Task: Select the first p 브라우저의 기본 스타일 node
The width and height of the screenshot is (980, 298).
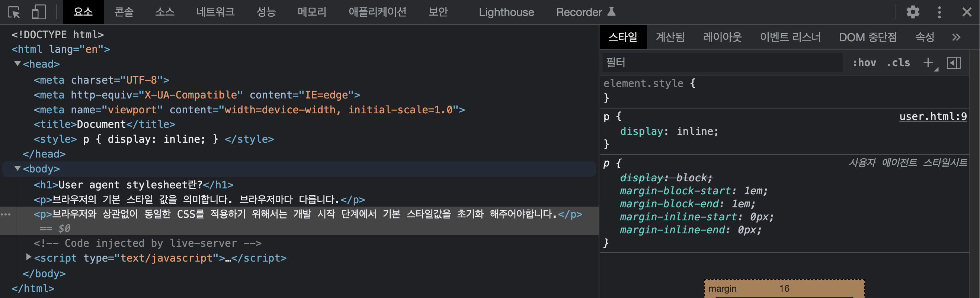Action: click(x=199, y=200)
